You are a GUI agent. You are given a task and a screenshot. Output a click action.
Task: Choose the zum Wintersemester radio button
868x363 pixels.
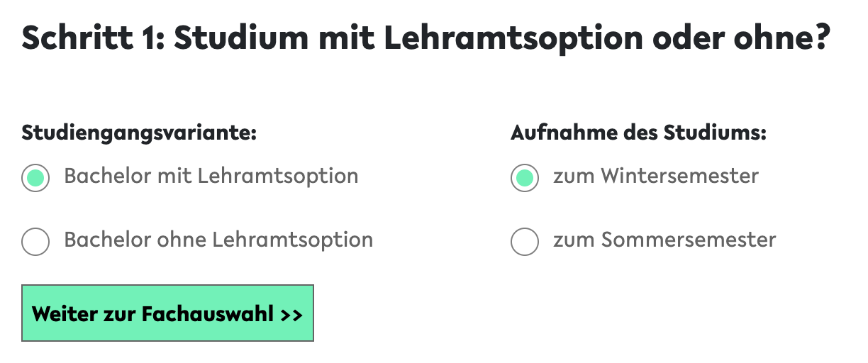525,177
